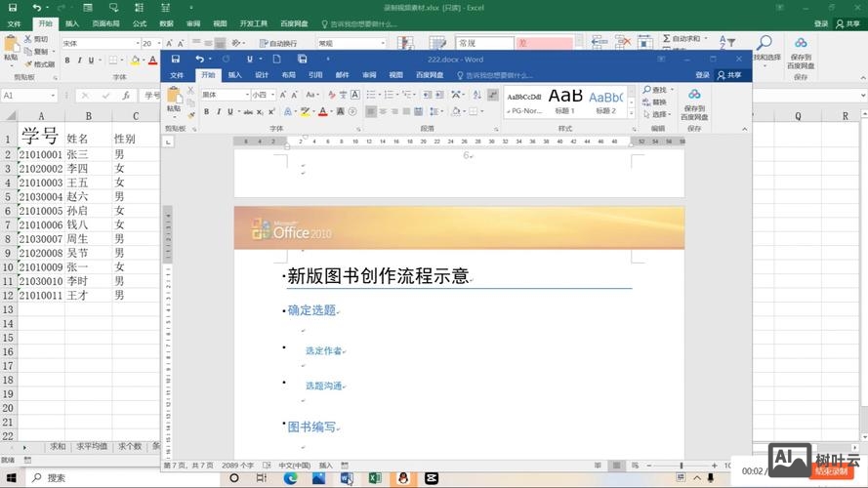Open Excel's Page Layout tab

pos(105,23)
